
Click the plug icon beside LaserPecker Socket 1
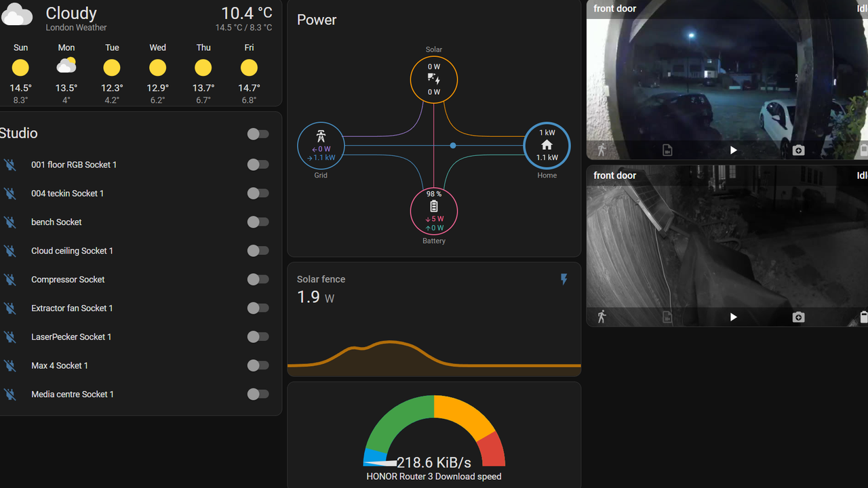coord(9,337)
